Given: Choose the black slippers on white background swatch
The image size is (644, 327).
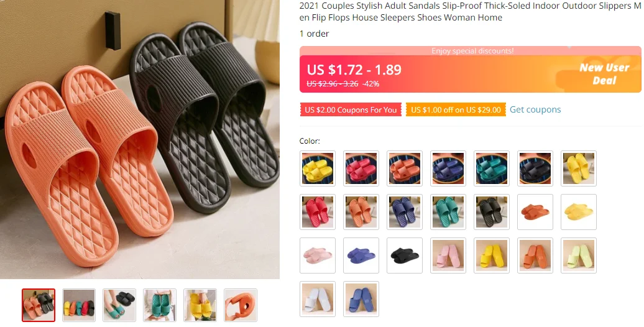Looking at the screenshot, I should coord(405,256).
